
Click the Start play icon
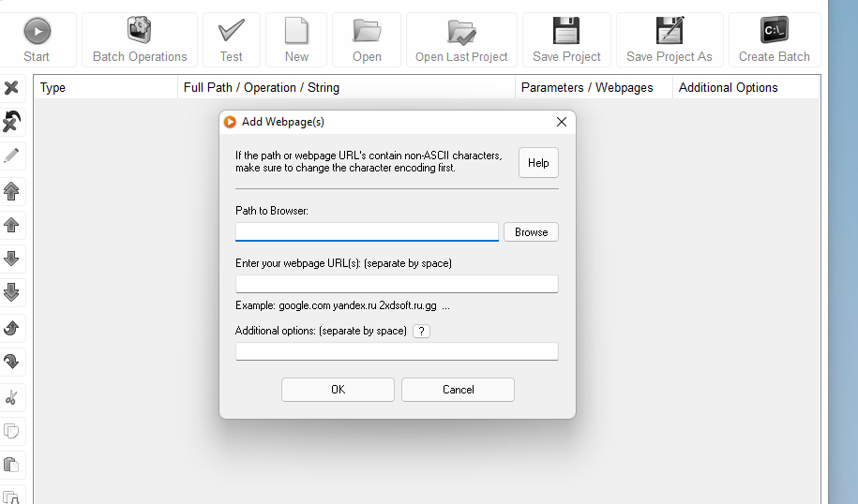[37, 32]
